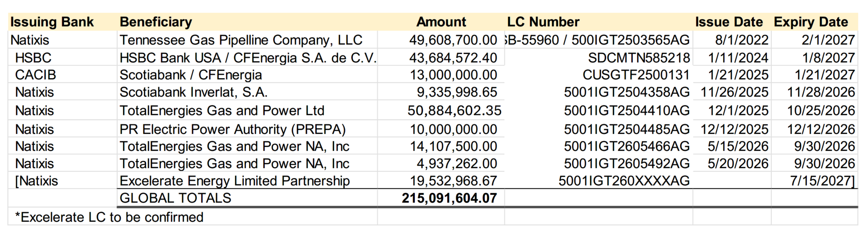868x233 pixels.
Task: Click issue date 1/11/2024
Action: tap(738, 58)
